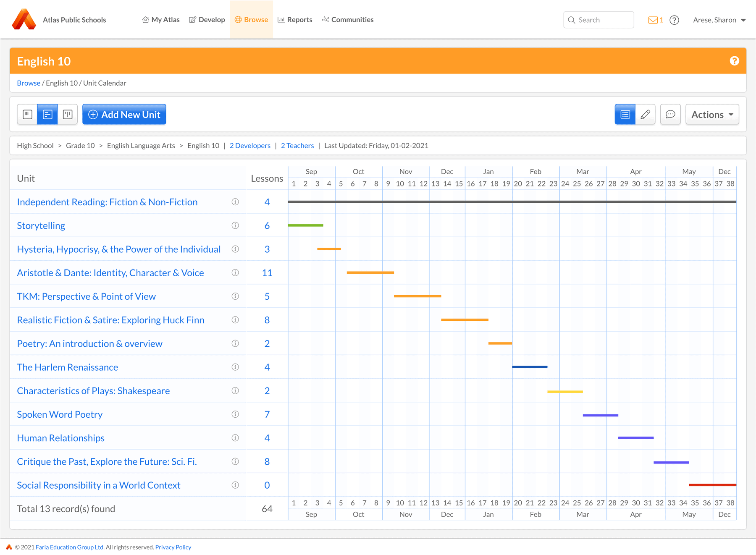Open the Actions dropdown menu
This screenshot has width=756, height=555.
click(712, 114)
